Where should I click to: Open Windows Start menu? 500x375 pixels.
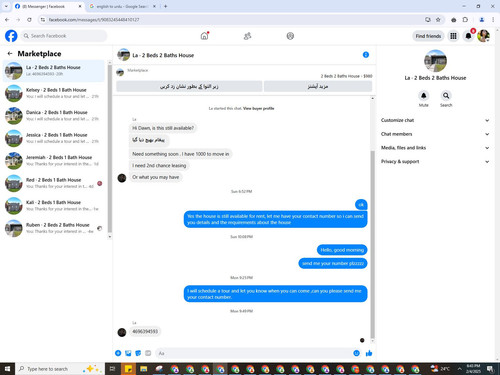click(7, 369)
